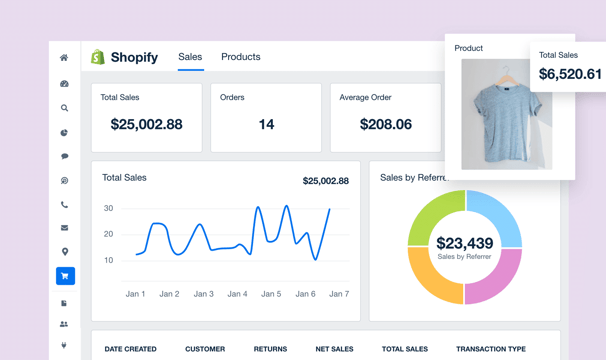This screenshot has width=606, height=360.
Task: Click the Total Sales line chart title
Action: click(124, 177)
